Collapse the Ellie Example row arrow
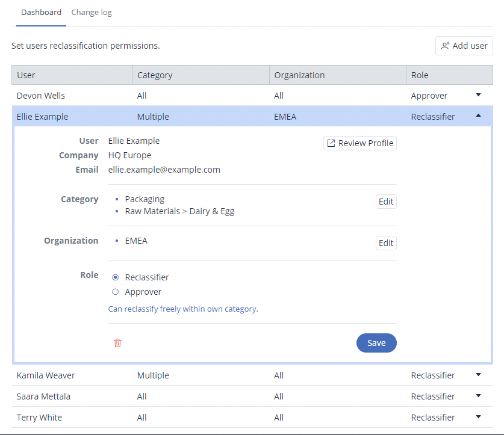The image size is (504, 435). tap(479, 116)
